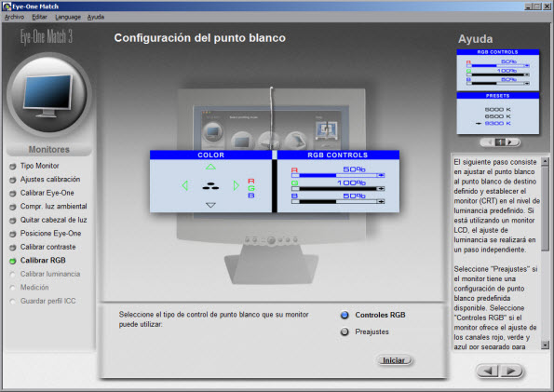Viewport: 554px width, 392px height.
Task: Click the Medición step
Action: [34, 288]
